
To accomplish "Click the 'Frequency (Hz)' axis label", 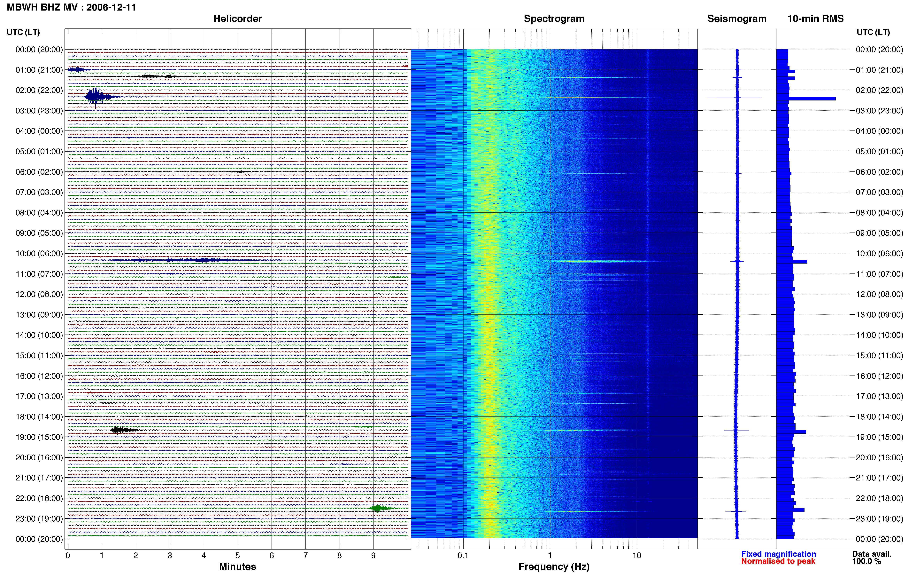I will coord(554,566).
